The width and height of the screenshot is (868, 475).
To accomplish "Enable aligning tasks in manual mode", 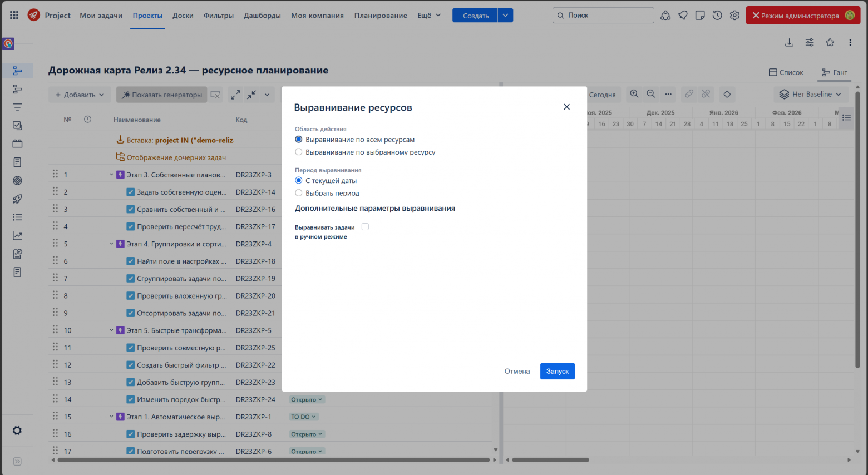I will (x=365, y=227).
